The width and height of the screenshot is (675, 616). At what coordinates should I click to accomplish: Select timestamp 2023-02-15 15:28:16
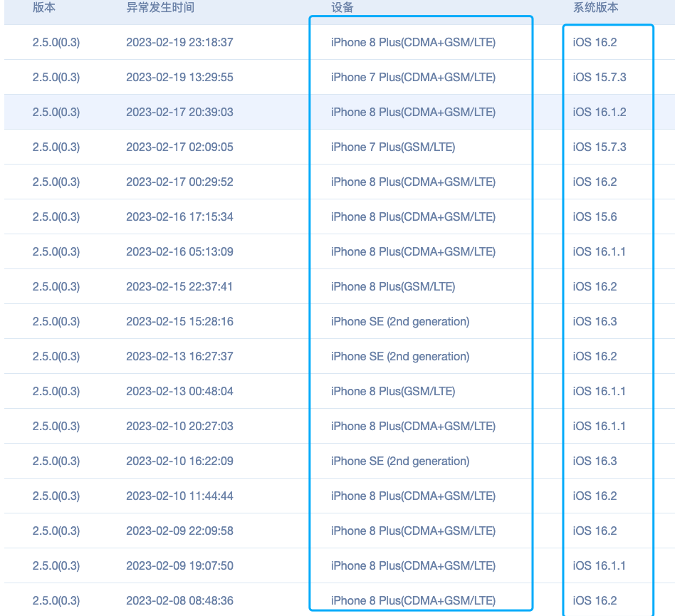pos(179,321)
